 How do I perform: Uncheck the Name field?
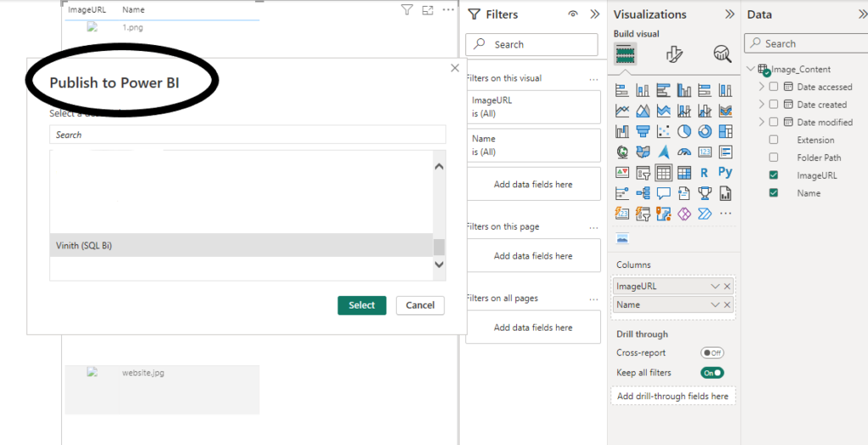click(774, 193)
